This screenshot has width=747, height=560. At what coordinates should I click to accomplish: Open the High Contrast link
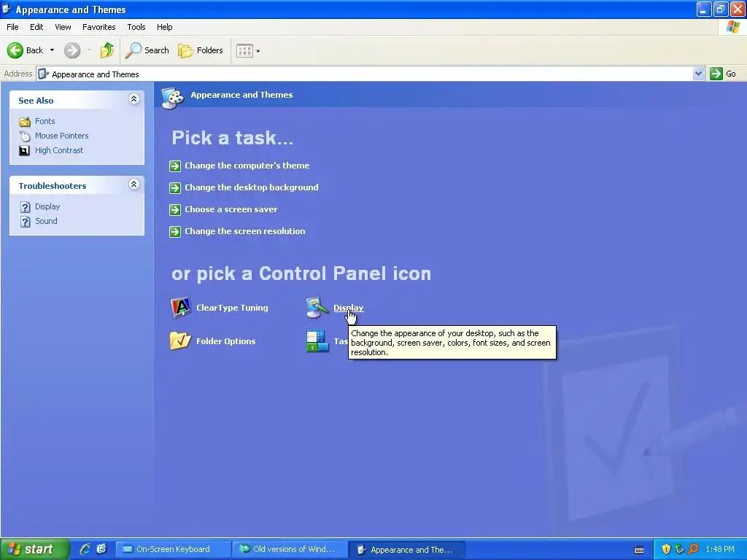[x=59, y=150]
